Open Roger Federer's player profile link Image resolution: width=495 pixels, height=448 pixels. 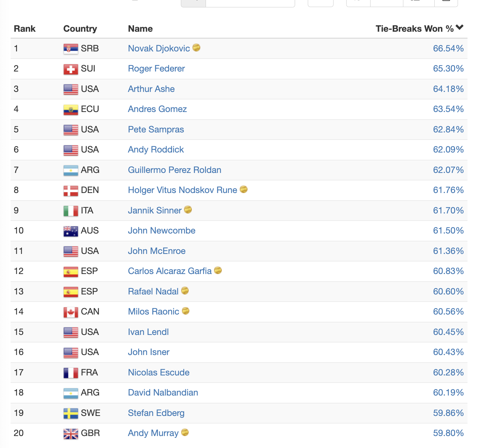tap(156, 68)
